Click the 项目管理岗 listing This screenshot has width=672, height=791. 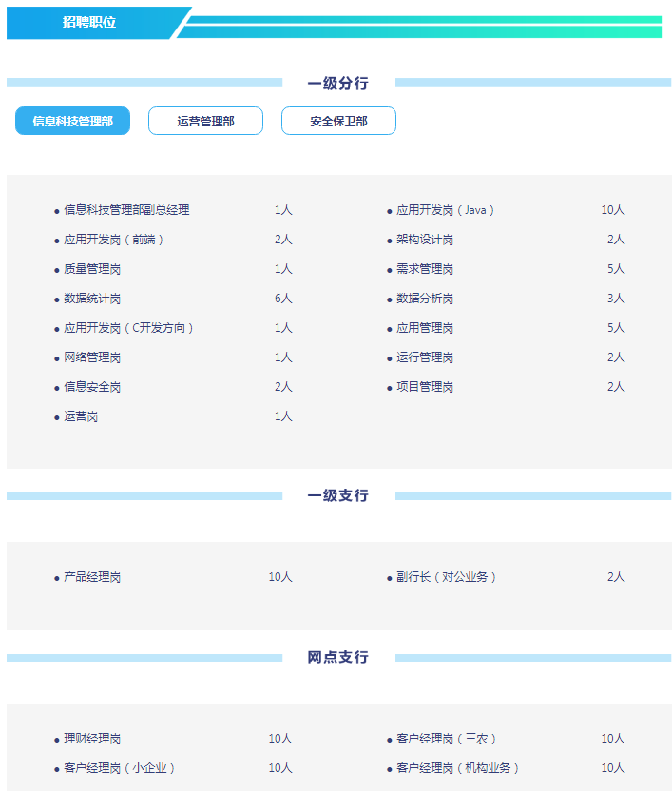(425, 387)
